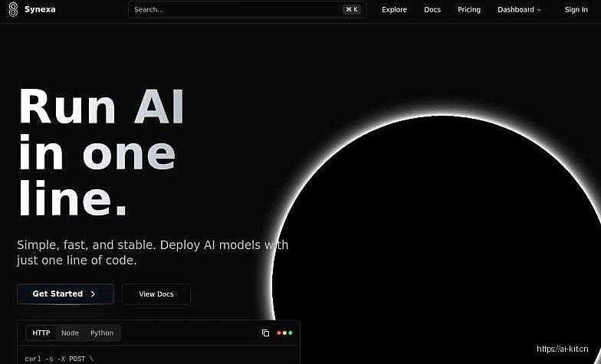Click the "Run AI in one line" headline

click(100, 153)
